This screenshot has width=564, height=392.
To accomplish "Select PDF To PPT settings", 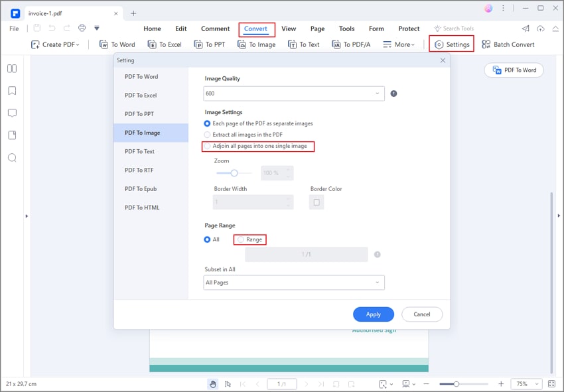I will coord(151,114).
